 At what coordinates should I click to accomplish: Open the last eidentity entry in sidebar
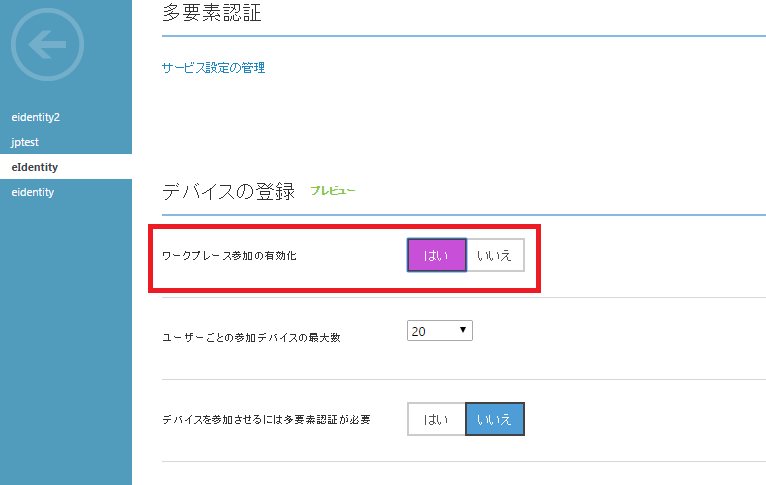pos(32,192)
